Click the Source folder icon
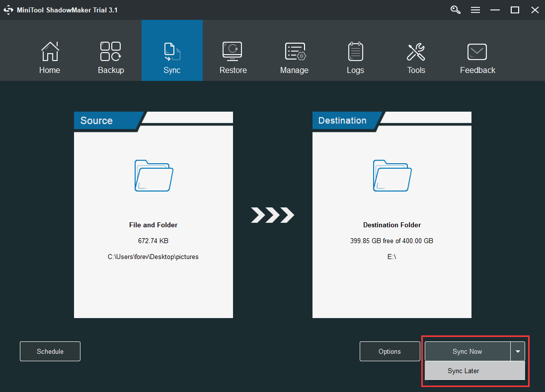Screen dimensions: 545x392 (x=153, y=176)
